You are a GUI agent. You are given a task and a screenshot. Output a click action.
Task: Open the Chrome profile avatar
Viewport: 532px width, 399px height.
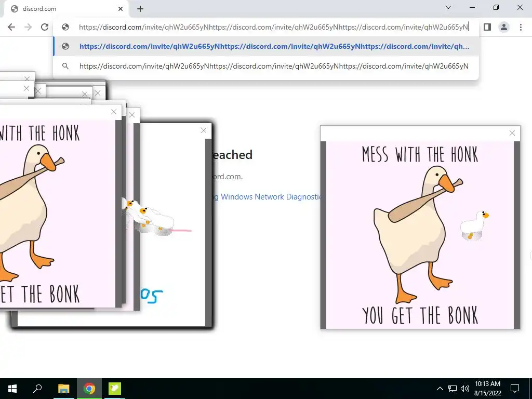point(504,27)
